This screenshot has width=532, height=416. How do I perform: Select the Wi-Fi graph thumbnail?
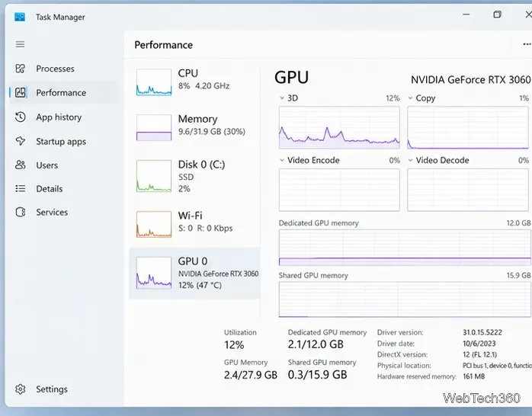point(154,224)
